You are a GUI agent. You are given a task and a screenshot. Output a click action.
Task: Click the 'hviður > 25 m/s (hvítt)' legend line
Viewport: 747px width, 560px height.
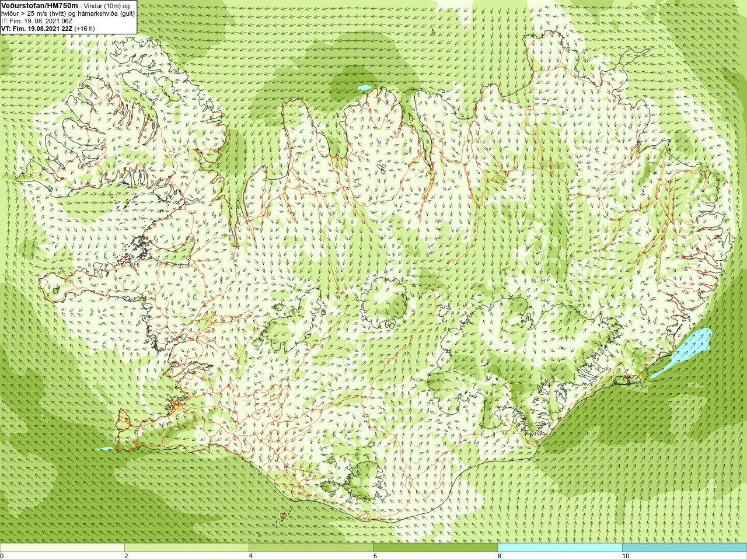pos(34,13)
